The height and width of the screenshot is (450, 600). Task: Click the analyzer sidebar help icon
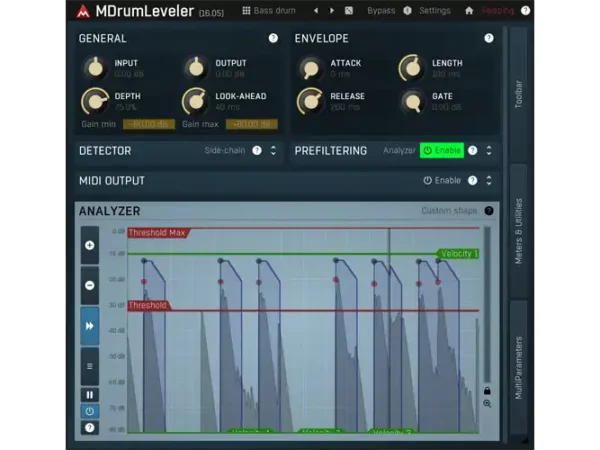pyautogui.click(x=90, y=427)
